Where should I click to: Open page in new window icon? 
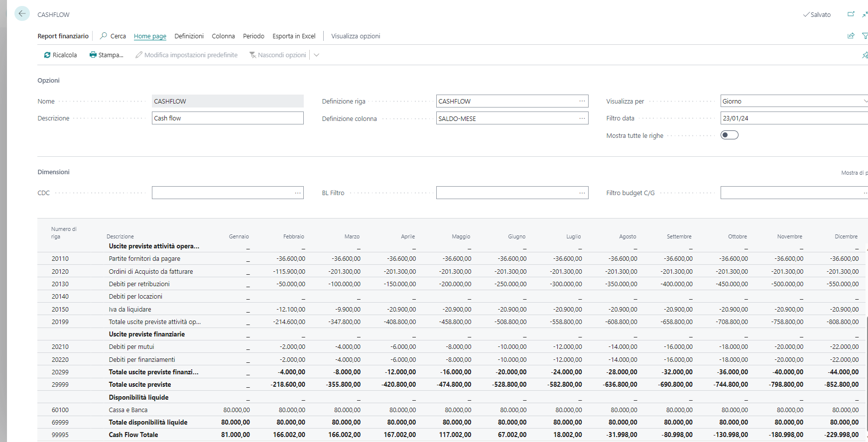tap(851, 14)
